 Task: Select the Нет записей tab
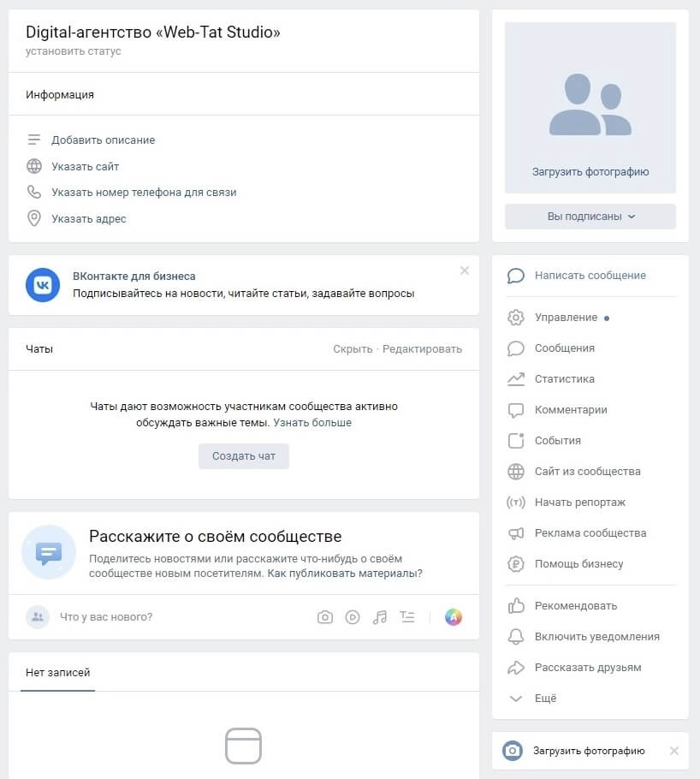(x=57, y=672)
